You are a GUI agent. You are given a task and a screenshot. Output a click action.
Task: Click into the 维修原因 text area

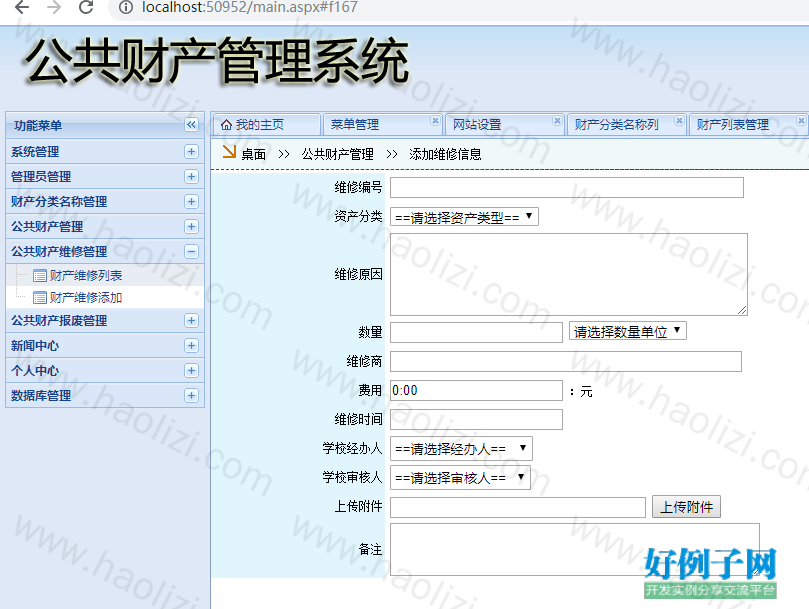569,275
